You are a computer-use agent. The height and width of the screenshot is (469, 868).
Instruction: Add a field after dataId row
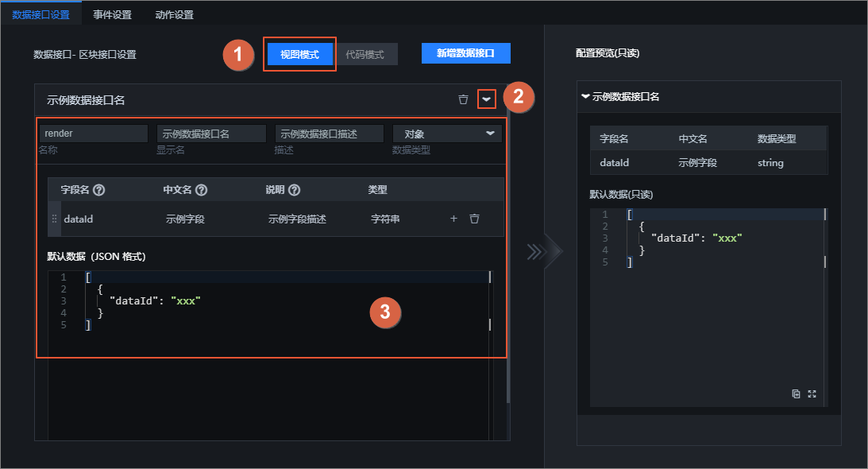click(x=454, y=219)
